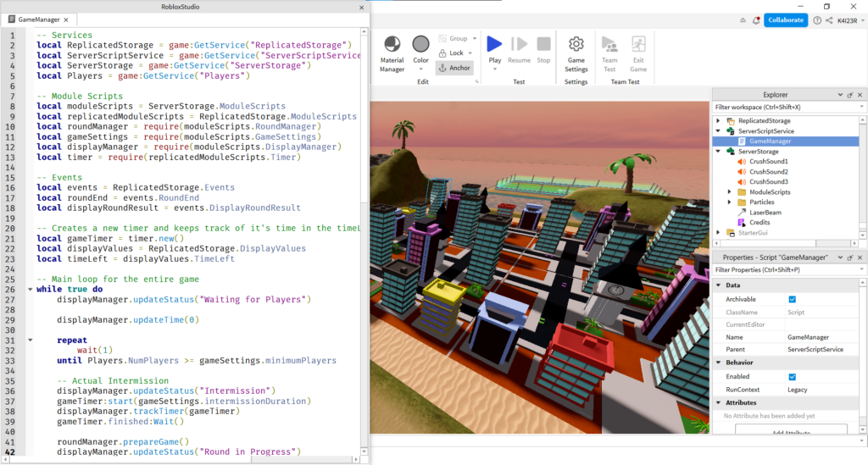Open the Play mode dropdown arrow
The width and height of the screenshot is (868, 465).
[494, 69]
